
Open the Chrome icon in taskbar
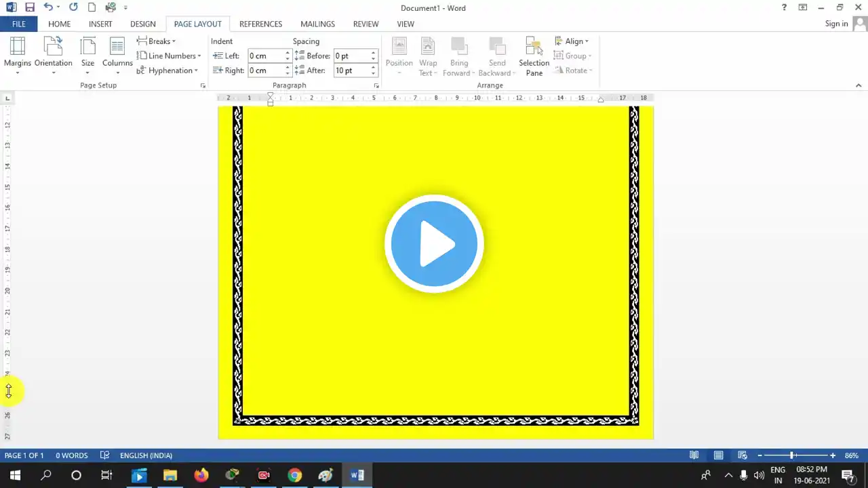[294, 475]
